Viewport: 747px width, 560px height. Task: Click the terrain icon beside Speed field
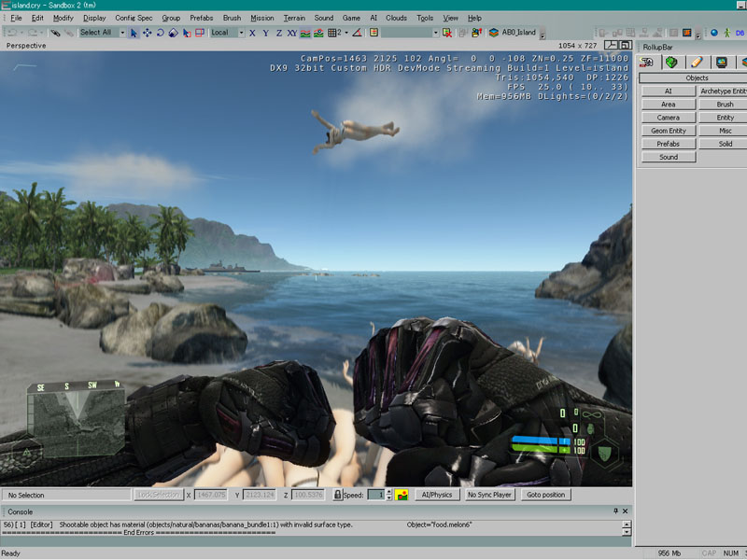402,495
